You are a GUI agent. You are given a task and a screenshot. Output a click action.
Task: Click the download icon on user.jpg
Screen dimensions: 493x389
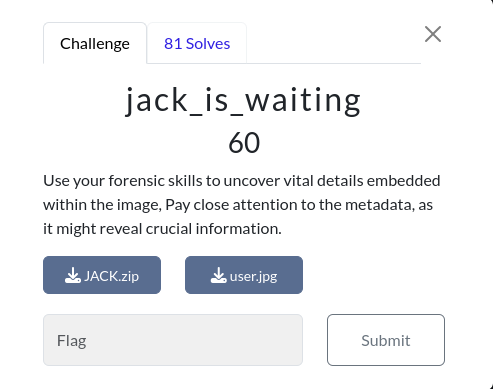[x=219, y=275]
